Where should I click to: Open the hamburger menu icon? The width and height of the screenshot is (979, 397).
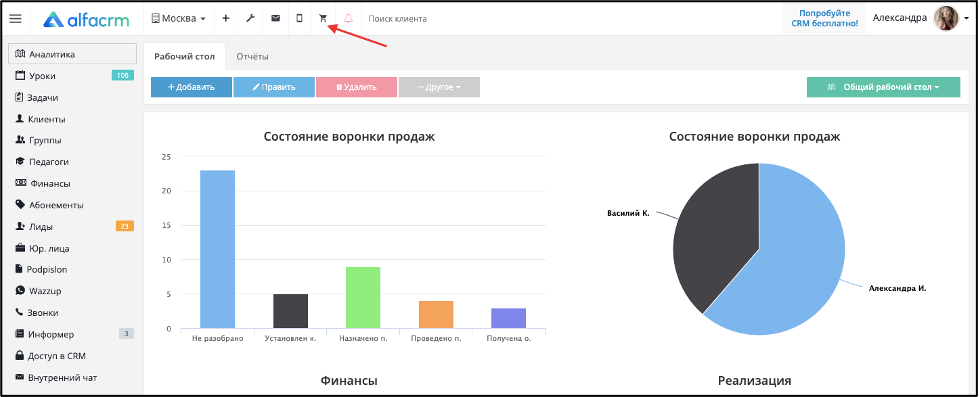coord(15,19)
